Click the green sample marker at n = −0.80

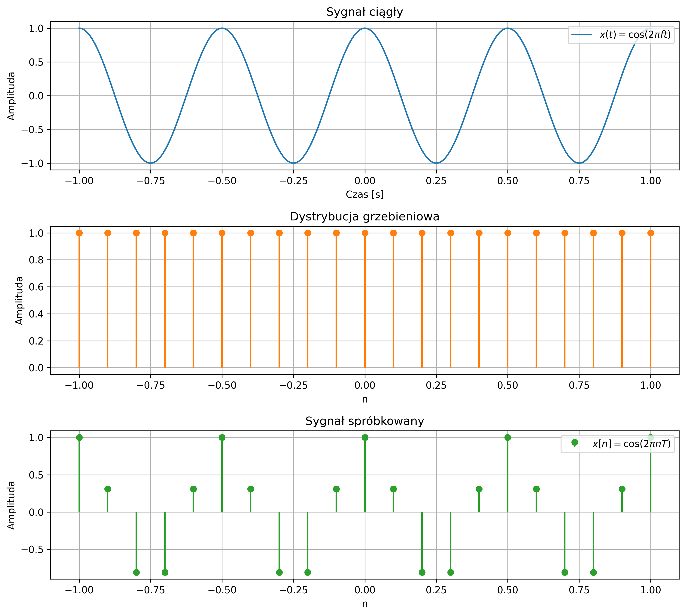[136, 572]
